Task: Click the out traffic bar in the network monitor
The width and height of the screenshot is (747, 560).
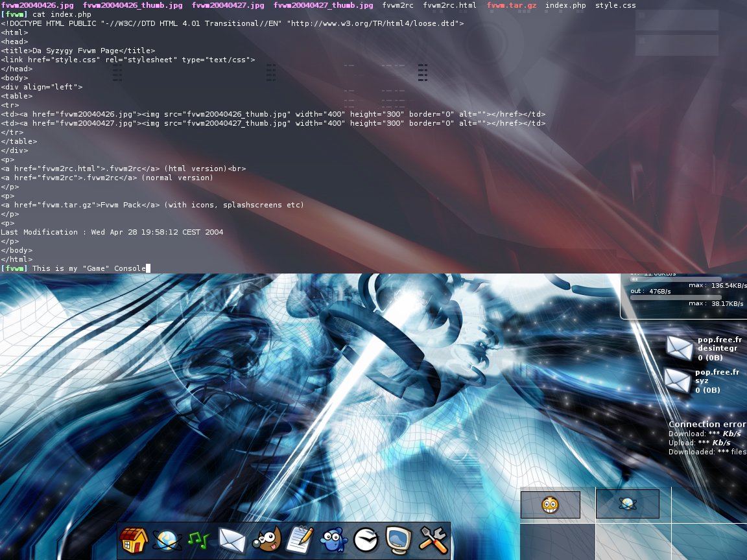Action: point(676,297)
